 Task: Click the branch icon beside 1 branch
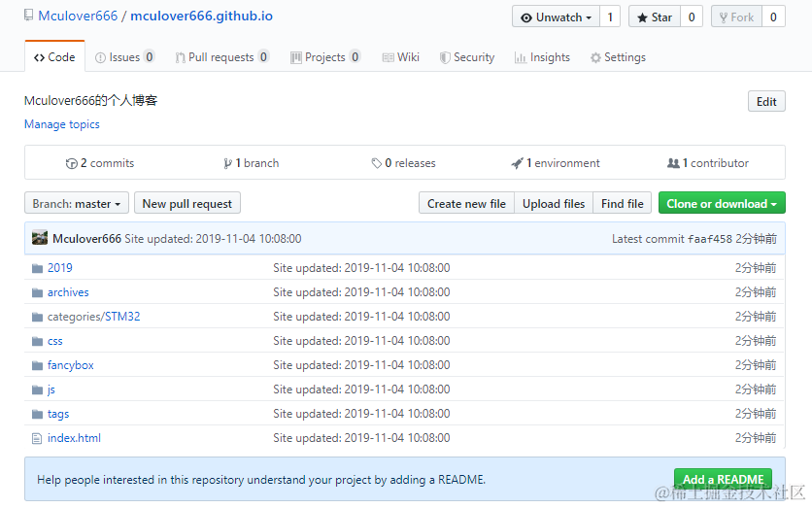(x=227, y=163)
